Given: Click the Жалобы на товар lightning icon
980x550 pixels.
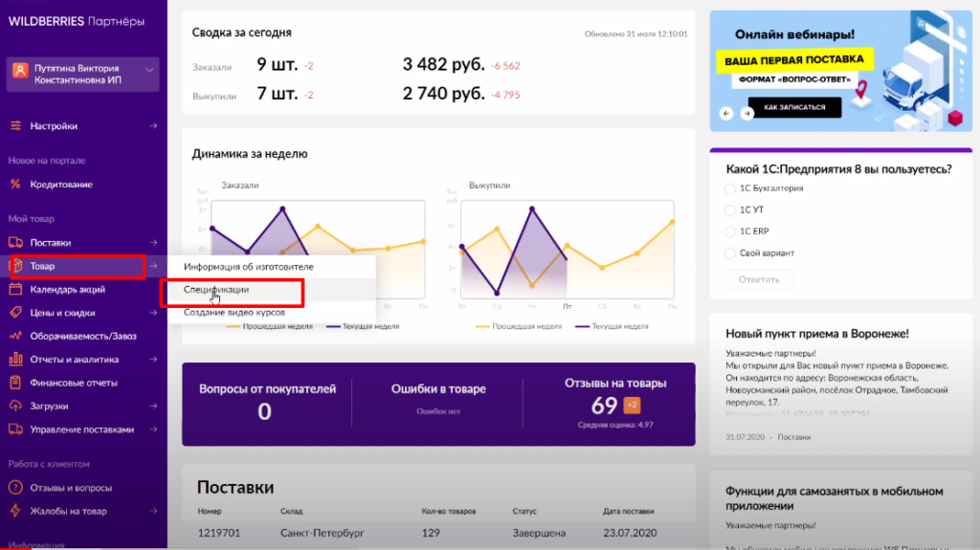Looking at the screenshot, I should [x=15, y=511].
